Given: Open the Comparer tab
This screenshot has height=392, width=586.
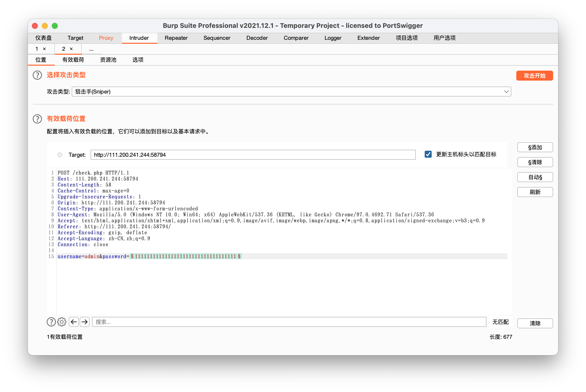Looking at the screenshot, I should 296,38.
